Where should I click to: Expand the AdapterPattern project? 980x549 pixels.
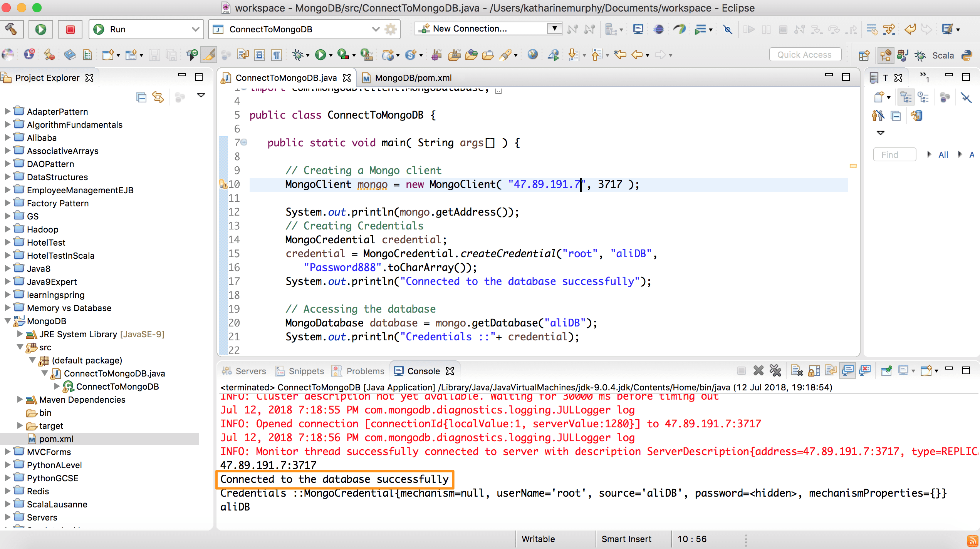pos(7,112)
